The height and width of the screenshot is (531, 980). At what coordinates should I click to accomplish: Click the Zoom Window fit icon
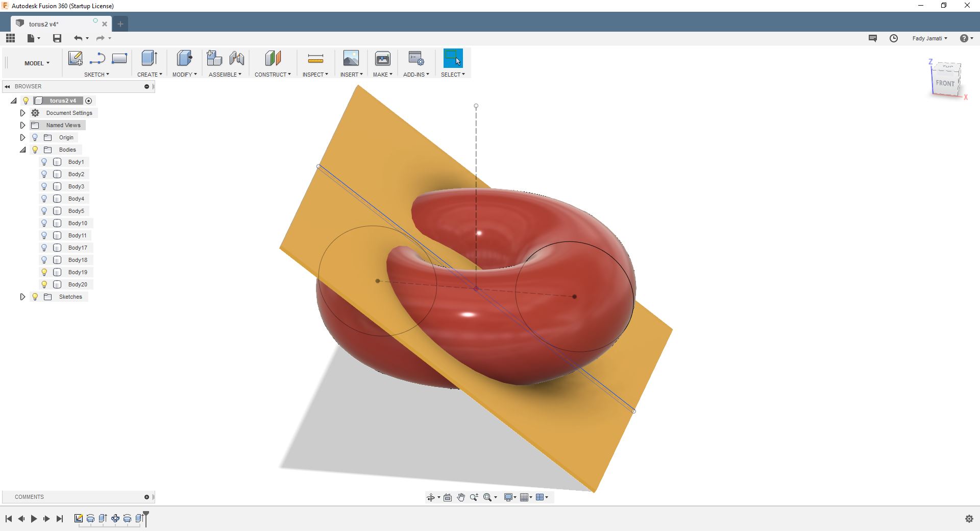coord(487,497)
